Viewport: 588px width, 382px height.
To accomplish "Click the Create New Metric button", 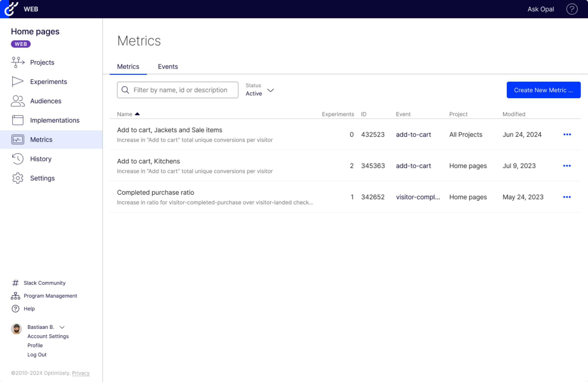I will (543, 90).
